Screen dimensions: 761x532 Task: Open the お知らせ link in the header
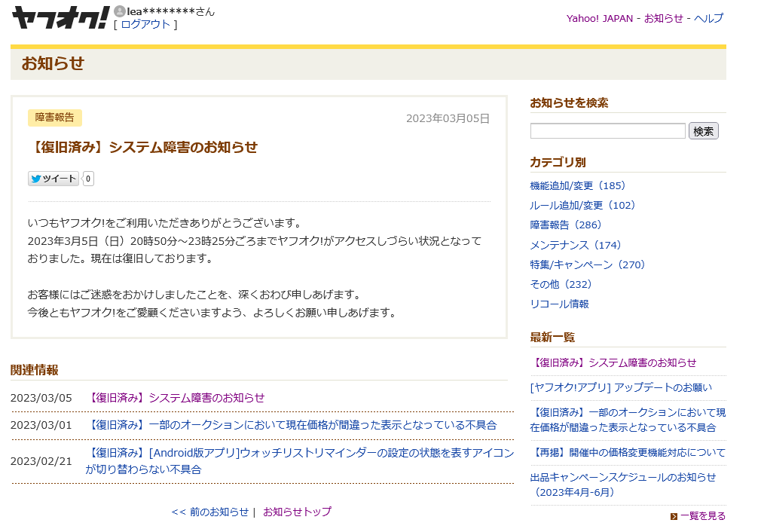[x=664, y=18]
